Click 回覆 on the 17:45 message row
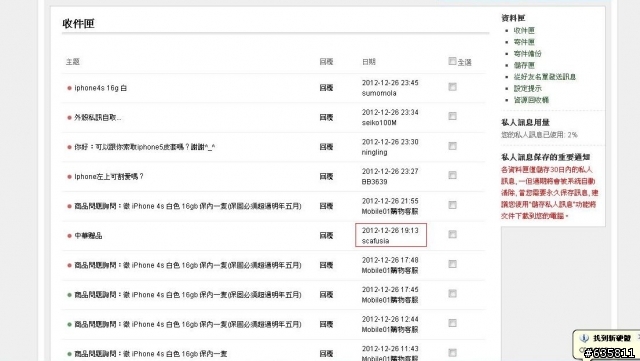Screen dimensions: 640x361 click(326, 295)
